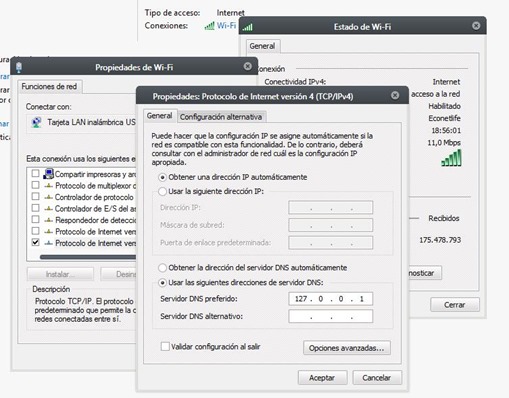Viewport: 509px width, 398px height.
Task: Click the '11,0 Mbps' speed value
Action: [x=444, y=143]
